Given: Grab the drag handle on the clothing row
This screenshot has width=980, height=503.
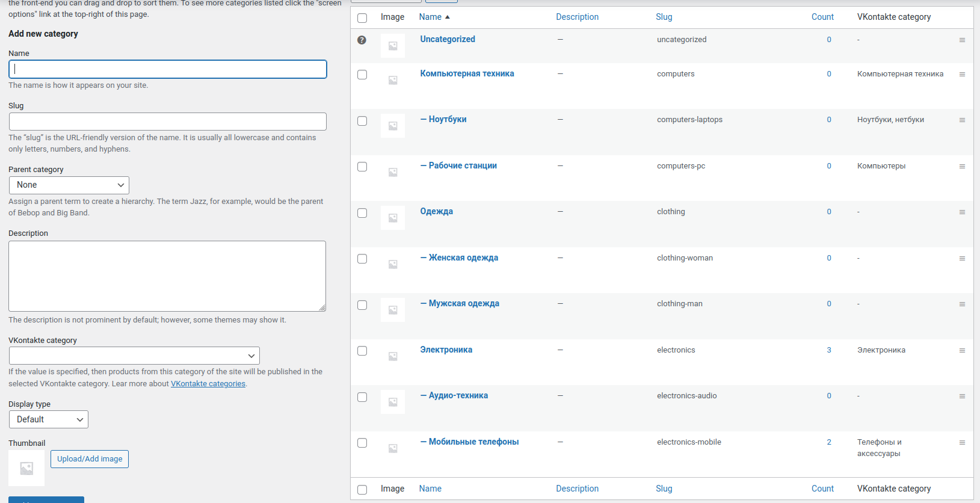Looking at the screenshot, I should [962, 212].
